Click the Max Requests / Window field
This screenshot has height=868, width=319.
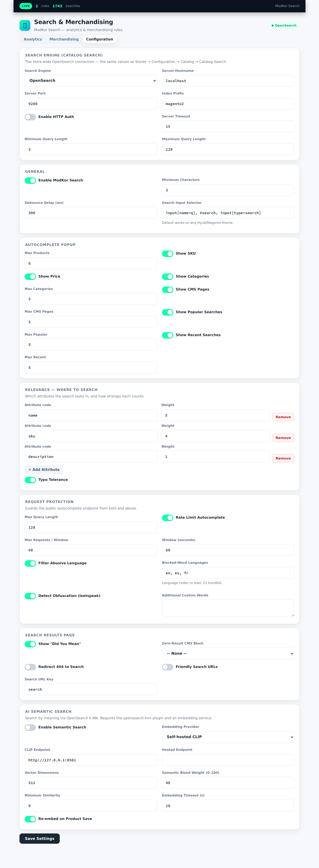(x=91, y=550)
